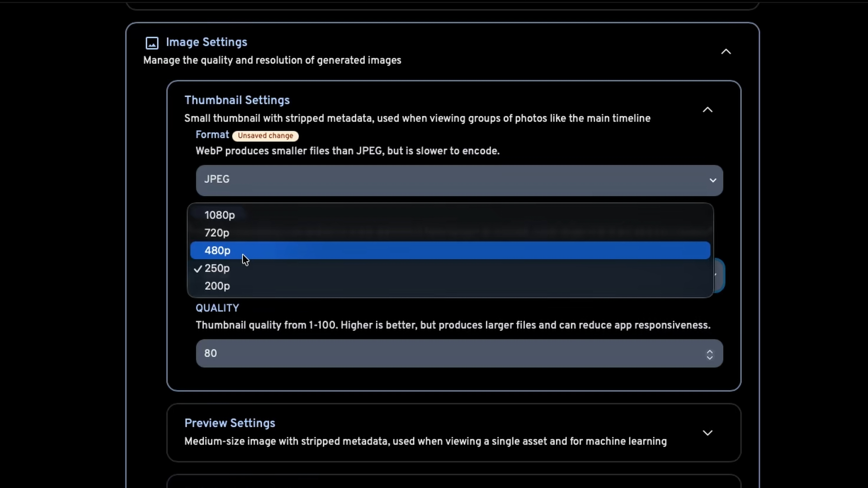Select 1080p from the resolution list
868x488 pixels.
[x=219, y=215]
